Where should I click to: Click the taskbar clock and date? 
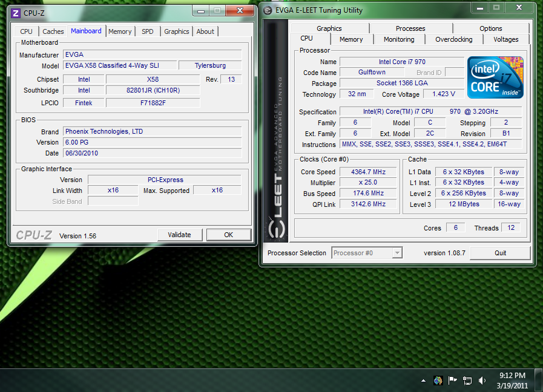(x=512, y=380)
